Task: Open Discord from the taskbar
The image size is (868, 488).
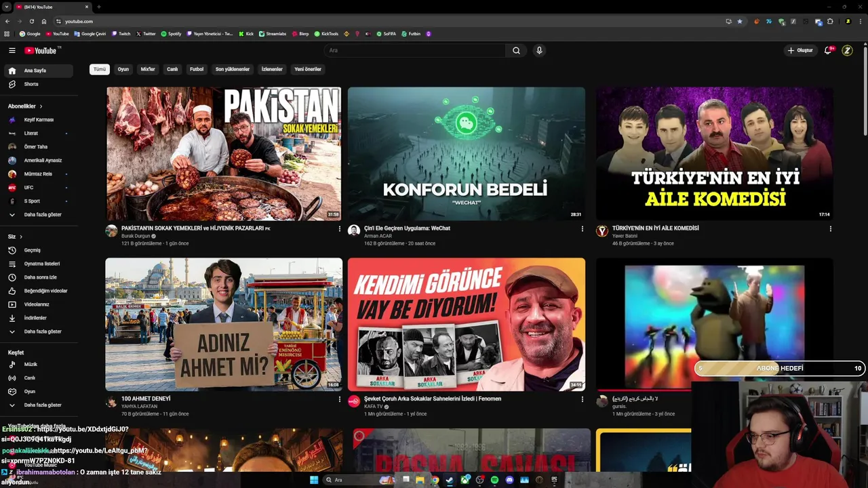Action: click(509, 480)
